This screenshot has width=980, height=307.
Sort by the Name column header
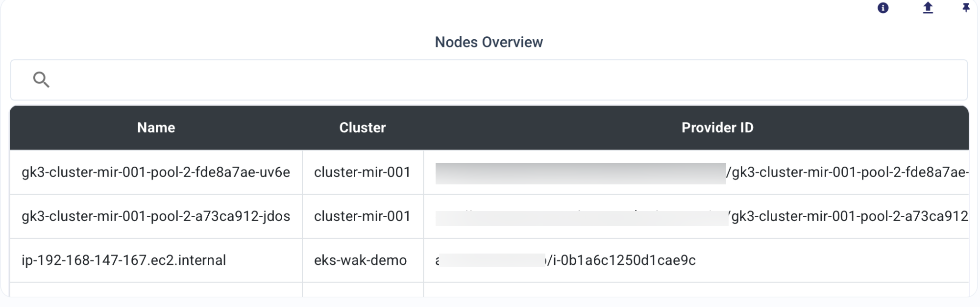click(x=156, y=128)
